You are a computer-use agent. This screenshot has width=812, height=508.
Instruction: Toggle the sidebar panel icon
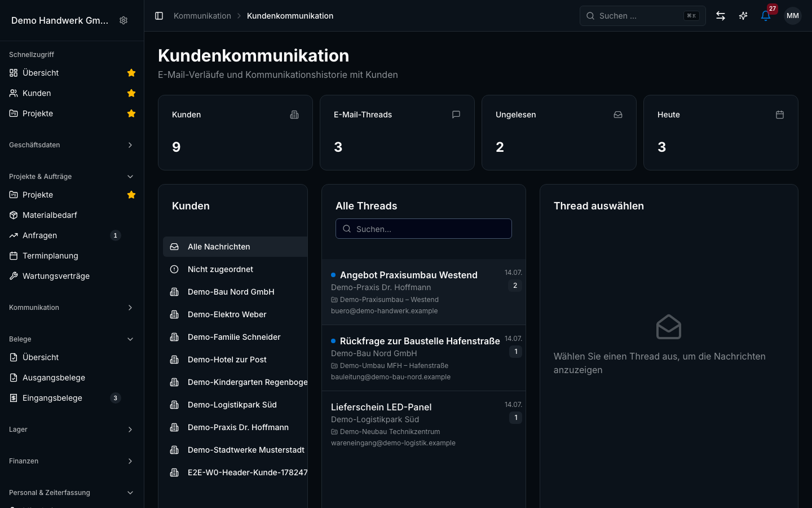[x=159, y=16]
